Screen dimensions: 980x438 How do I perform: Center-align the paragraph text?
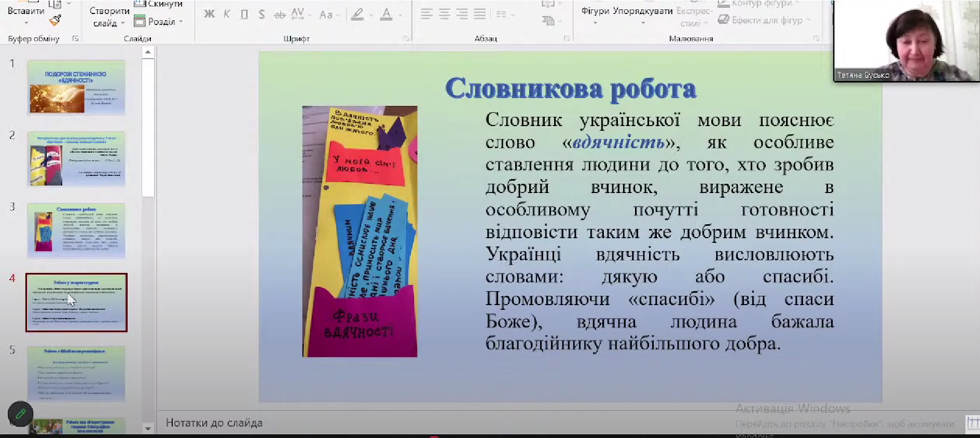coord(444,14)
